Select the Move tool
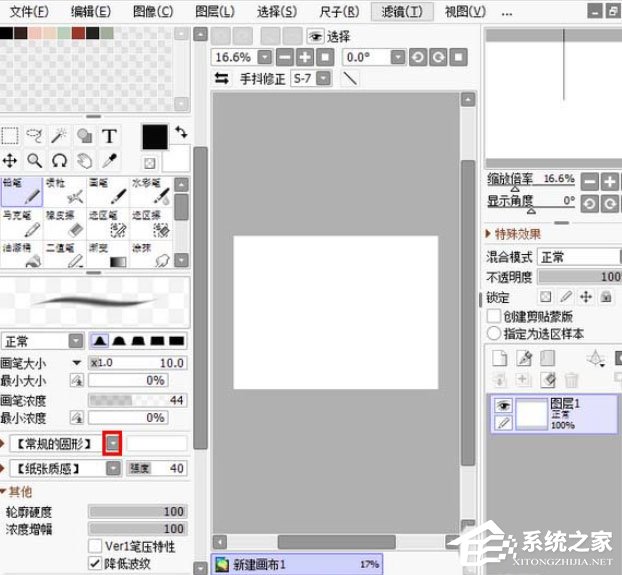 click(x=10, y=161)
